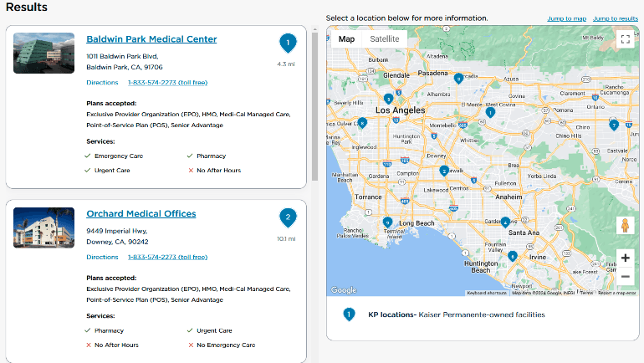Select map pin near Garden Grove
Viewport: 644px width, 363px height.
pyautogui.click(x=505, y=222)
